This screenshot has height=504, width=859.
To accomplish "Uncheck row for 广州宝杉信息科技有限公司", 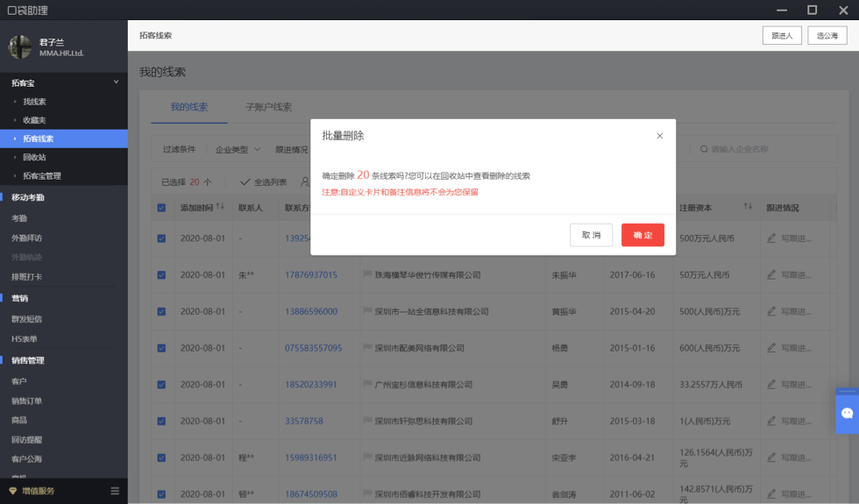I will (161, 385).
